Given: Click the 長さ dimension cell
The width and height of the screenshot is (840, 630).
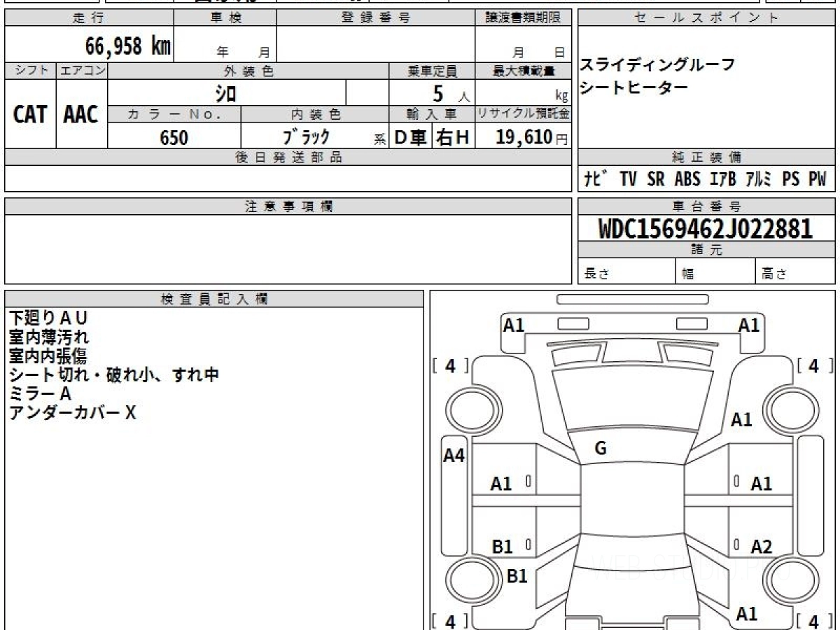Looking at the screenshot, I should [x=626, y=272].
